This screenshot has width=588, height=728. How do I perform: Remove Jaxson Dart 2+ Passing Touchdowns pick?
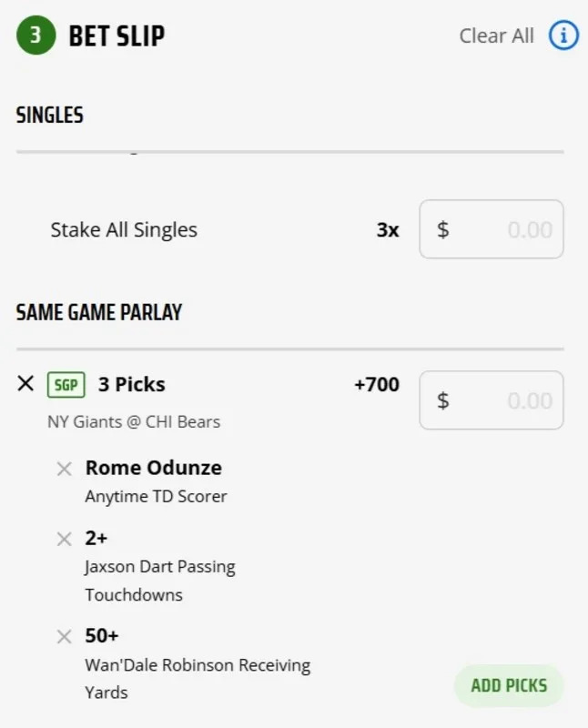(x=64, y=539)
